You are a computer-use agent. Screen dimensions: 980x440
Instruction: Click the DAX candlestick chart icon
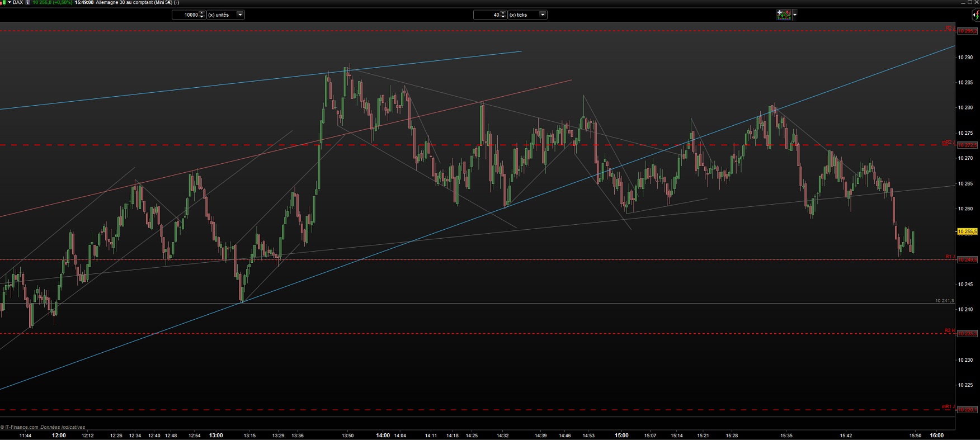3,3
